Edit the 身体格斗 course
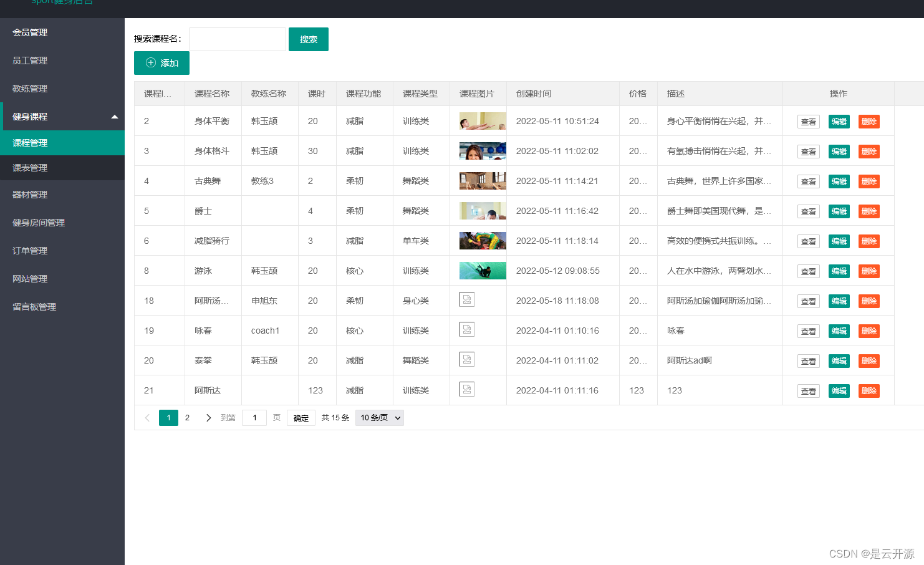Viewport: 924px width, 565px height. [x=839, y=152]
